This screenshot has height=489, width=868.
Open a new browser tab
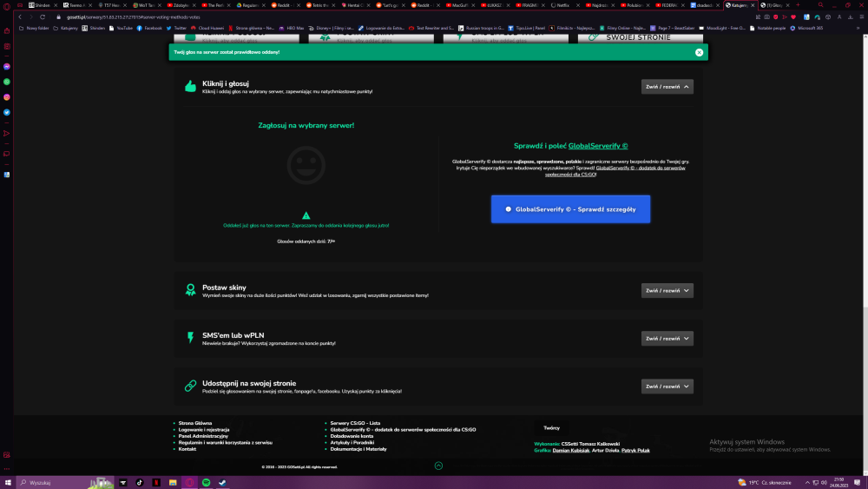[798, 5]
